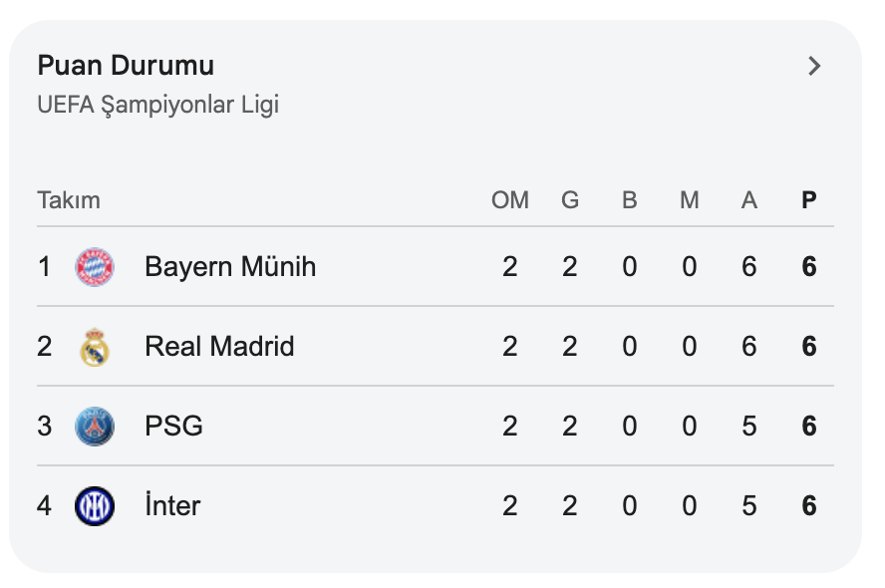Expand standings with the right chevron arrow
The image size is (885, 588).
click(814, 67)
